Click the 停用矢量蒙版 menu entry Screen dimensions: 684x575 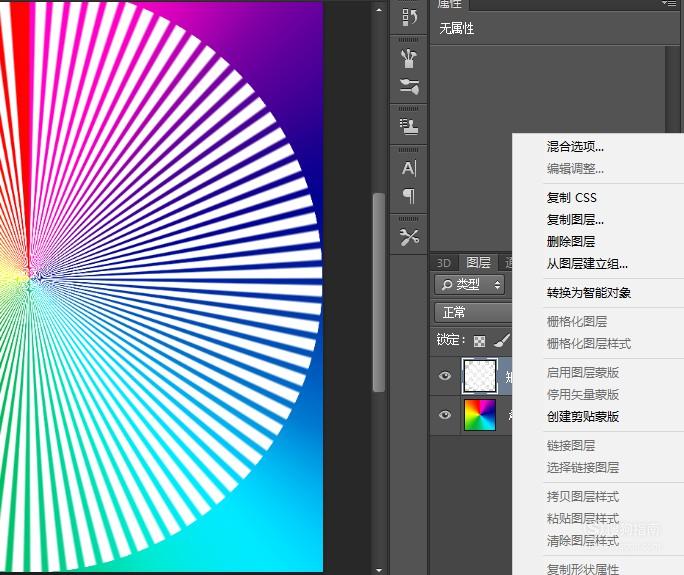coord(583,394)
